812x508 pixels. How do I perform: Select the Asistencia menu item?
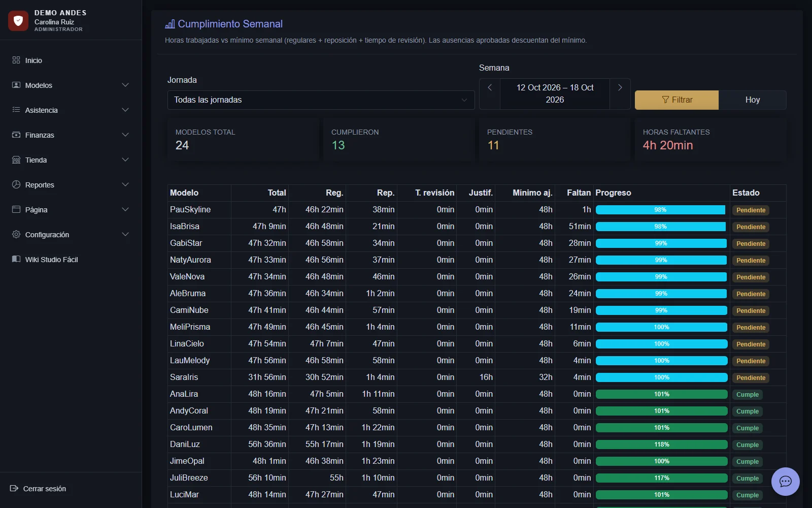point(71,110)
